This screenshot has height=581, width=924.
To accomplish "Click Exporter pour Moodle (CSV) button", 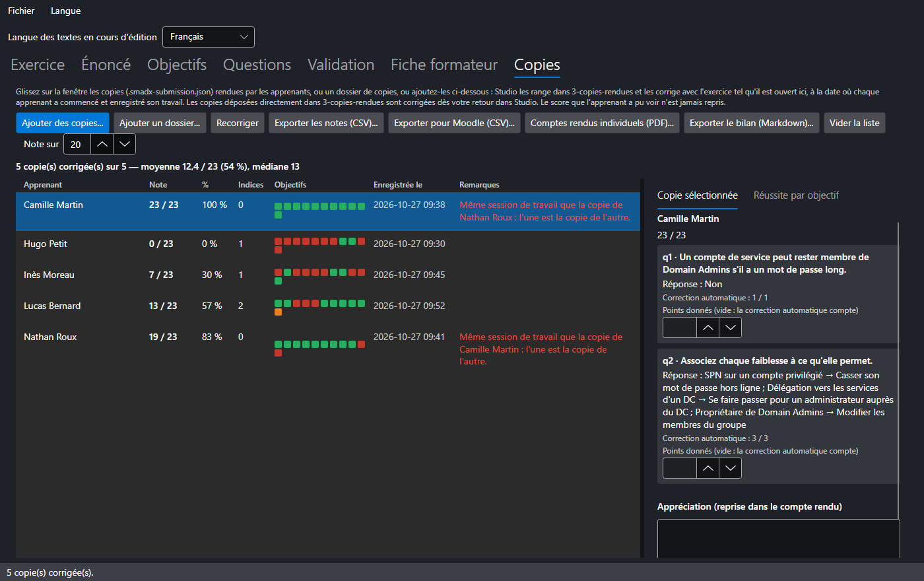I will [x=454, y=123].
